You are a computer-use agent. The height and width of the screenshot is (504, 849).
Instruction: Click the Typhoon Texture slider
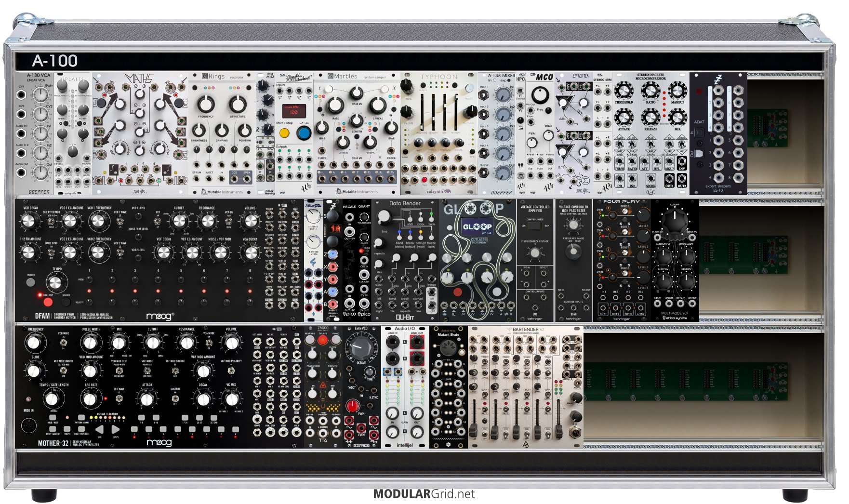(456, 112)
